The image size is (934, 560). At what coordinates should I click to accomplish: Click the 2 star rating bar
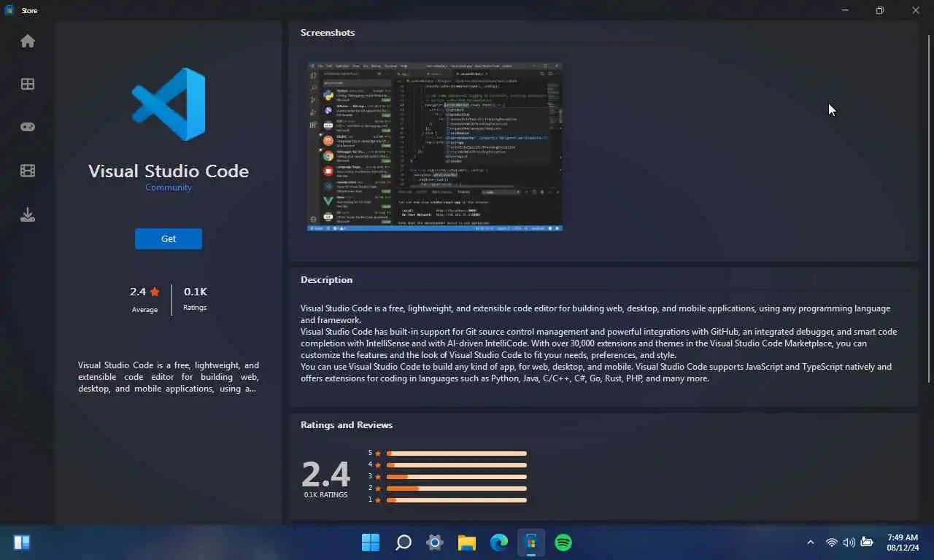[x=456, y=489]
